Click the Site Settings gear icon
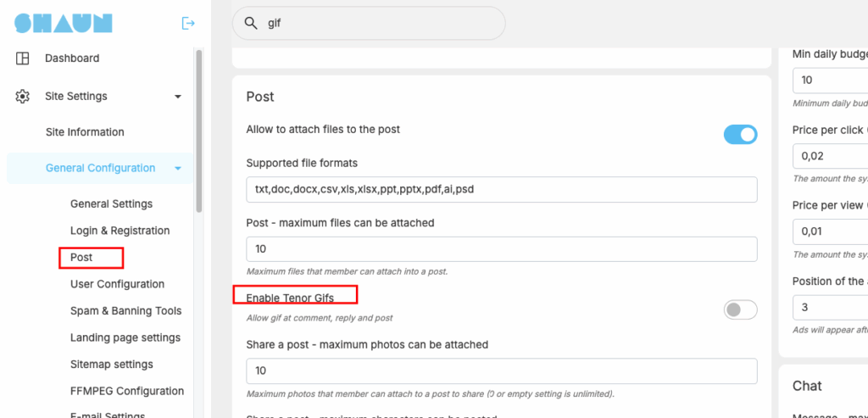Viewport: 868px width, 418px height. pyautogui.click(x=22, y=97)
